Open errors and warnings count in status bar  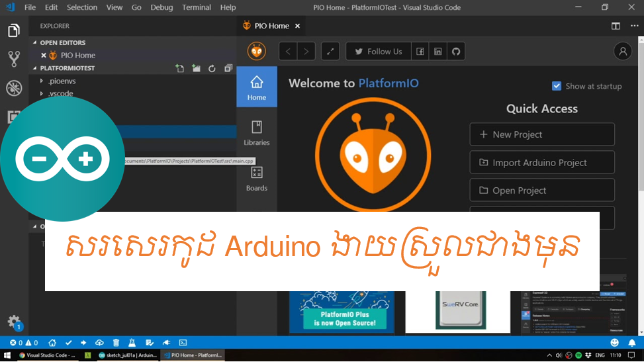(24, 343)
